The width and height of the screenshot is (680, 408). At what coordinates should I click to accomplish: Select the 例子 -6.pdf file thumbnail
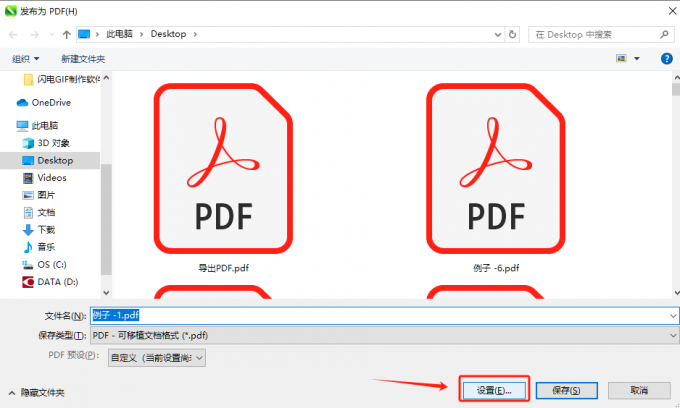pos(496,169)
